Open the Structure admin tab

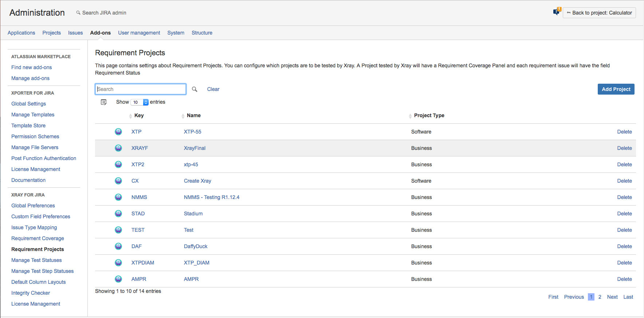point(202,33)
